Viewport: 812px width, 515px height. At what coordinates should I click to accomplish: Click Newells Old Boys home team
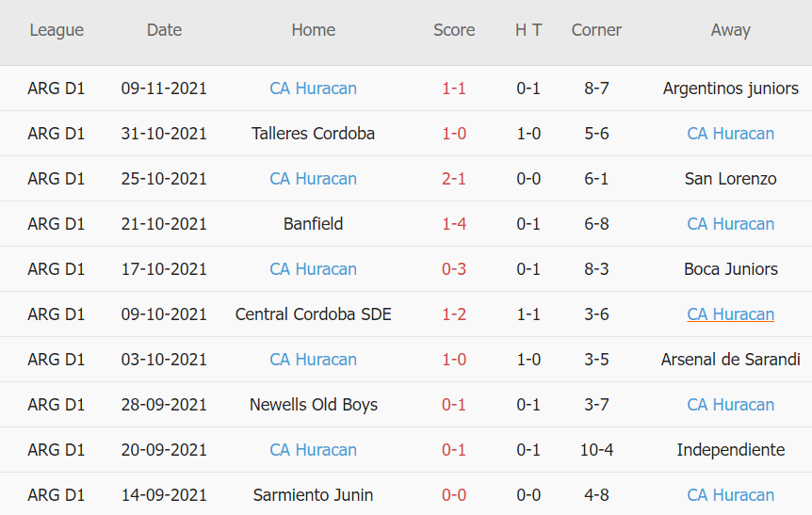313,405
